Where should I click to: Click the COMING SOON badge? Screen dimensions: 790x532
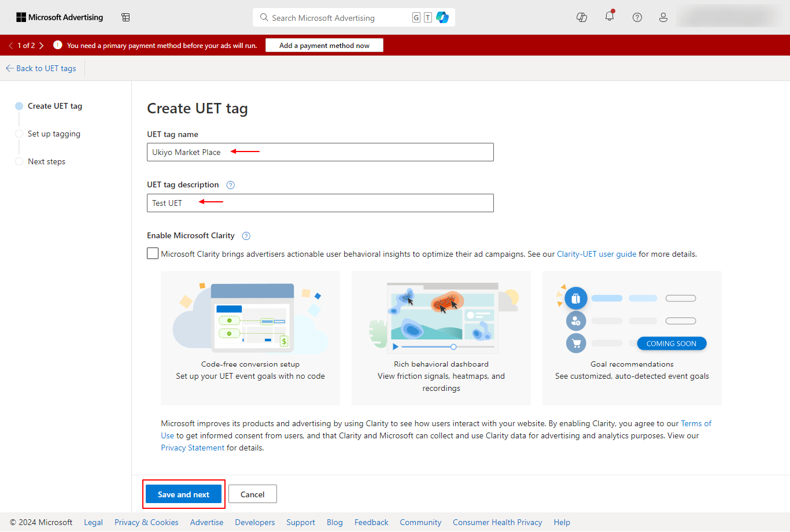click(x=671, y=343)
